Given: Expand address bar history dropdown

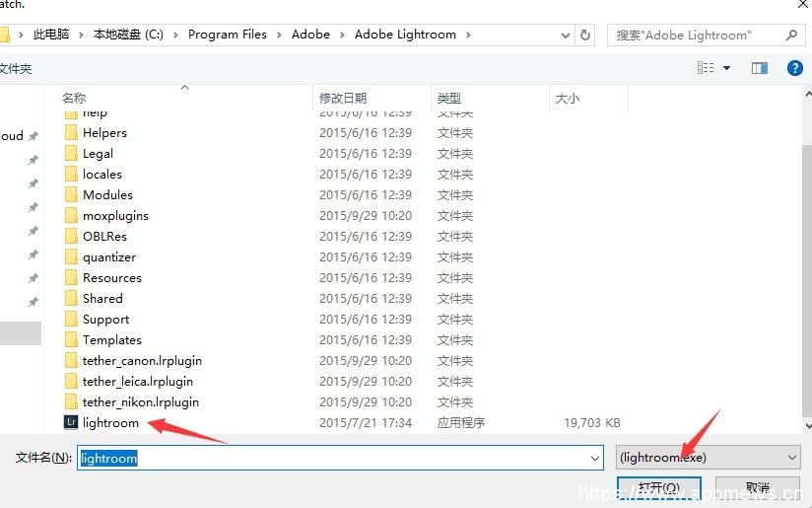Looking at the screenshot, I should (x=566, y=36).
